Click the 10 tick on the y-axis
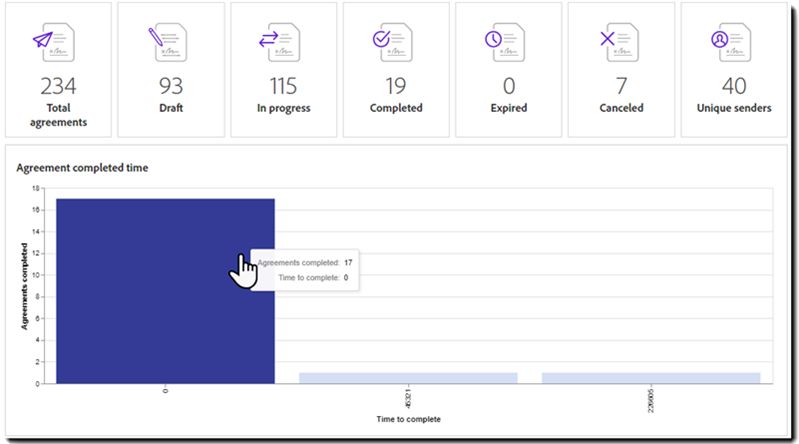Screen dimensions: 799x444 [36, 275]
